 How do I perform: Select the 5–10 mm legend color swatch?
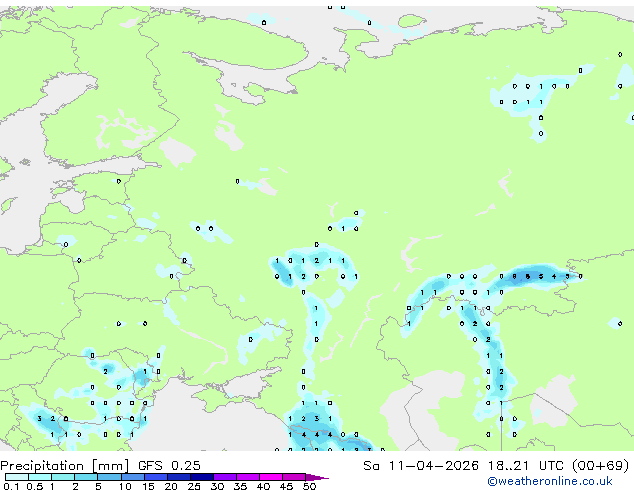110,477
